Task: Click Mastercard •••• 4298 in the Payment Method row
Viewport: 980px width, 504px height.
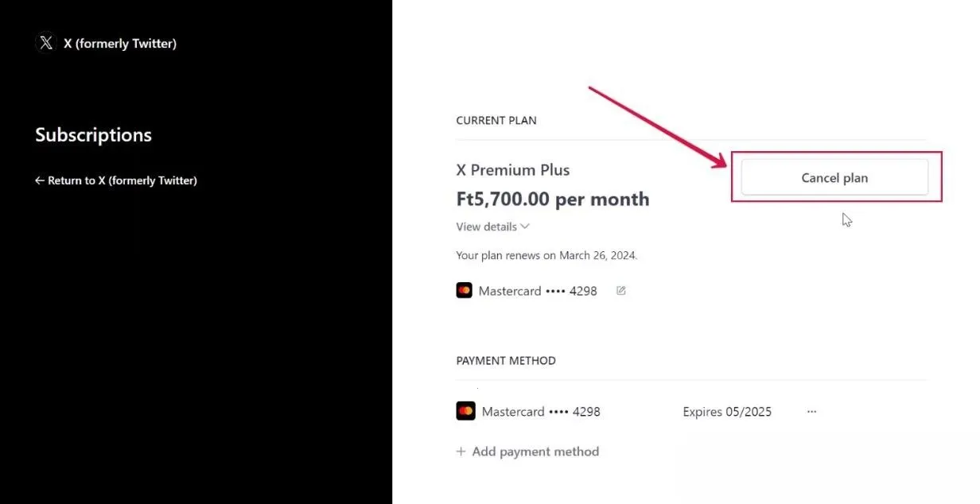Action: tap(541, 412)
